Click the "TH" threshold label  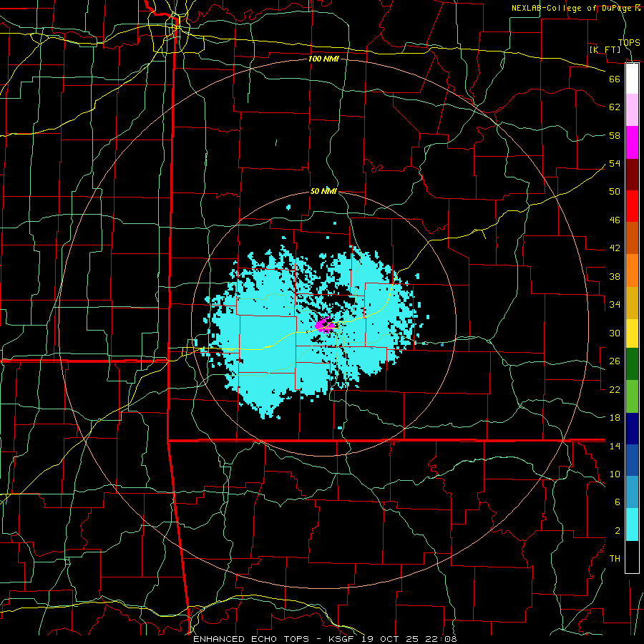(615, 559)
